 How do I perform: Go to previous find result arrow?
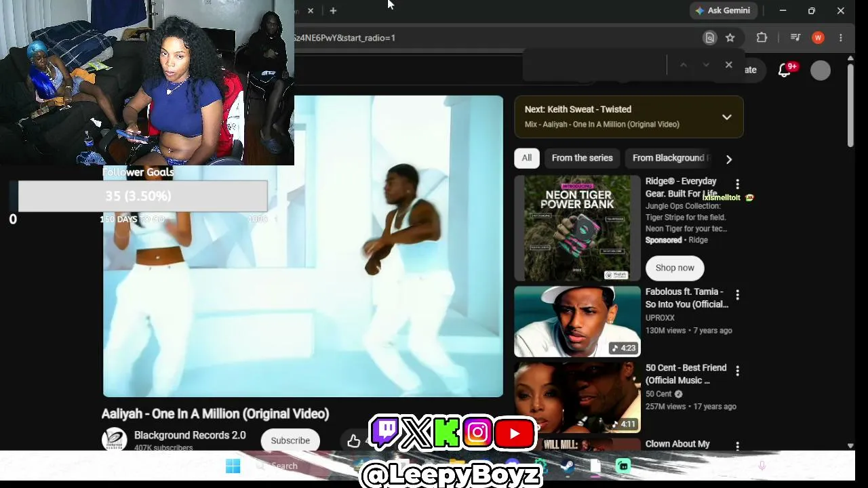tap(684, 65)
